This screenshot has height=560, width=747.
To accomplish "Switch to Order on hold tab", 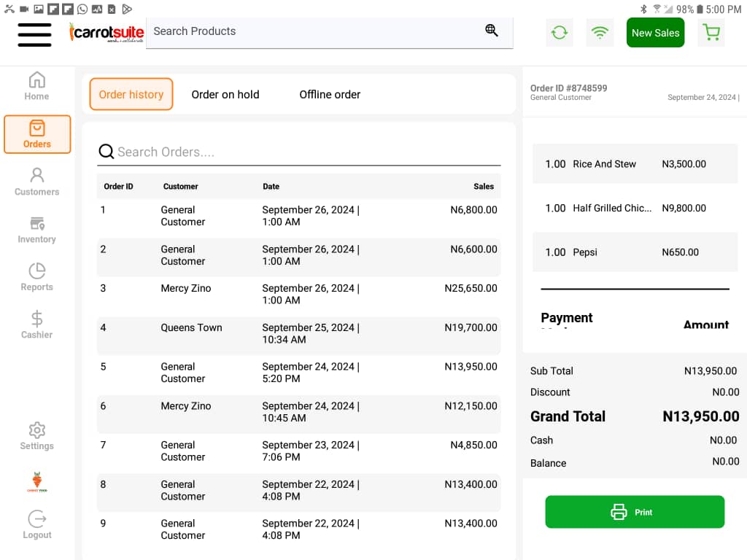I will pyautogui.click(x=225, y=94).
